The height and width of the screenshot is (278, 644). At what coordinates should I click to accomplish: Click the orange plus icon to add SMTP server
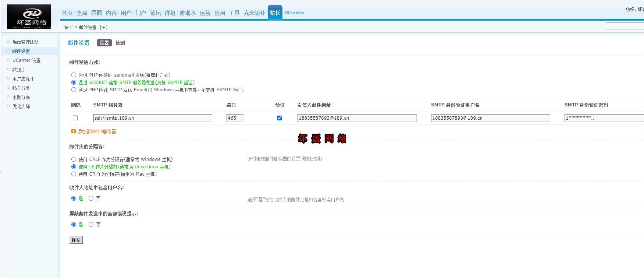click(73, 131)
